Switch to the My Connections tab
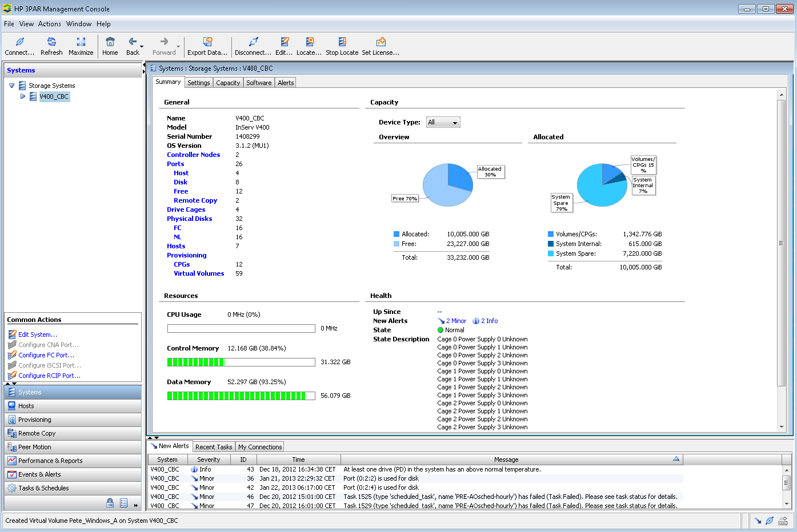The image size is (797, 532). point(260,447)
